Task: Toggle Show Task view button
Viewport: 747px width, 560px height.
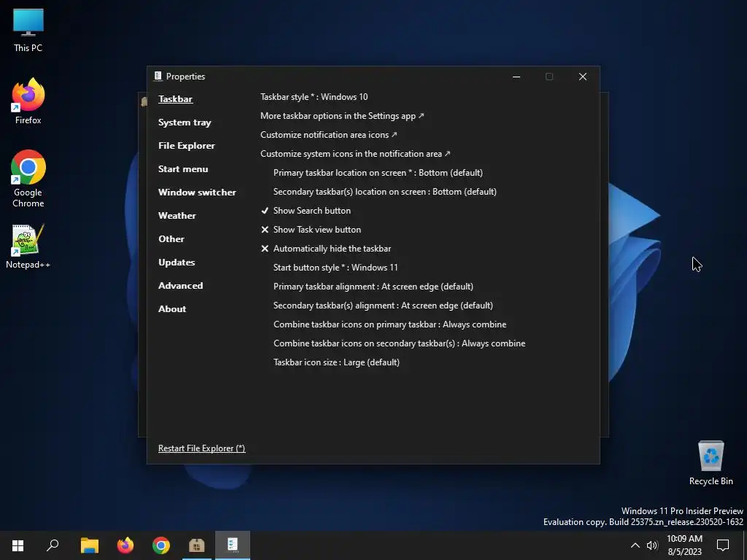Action: 311,230
